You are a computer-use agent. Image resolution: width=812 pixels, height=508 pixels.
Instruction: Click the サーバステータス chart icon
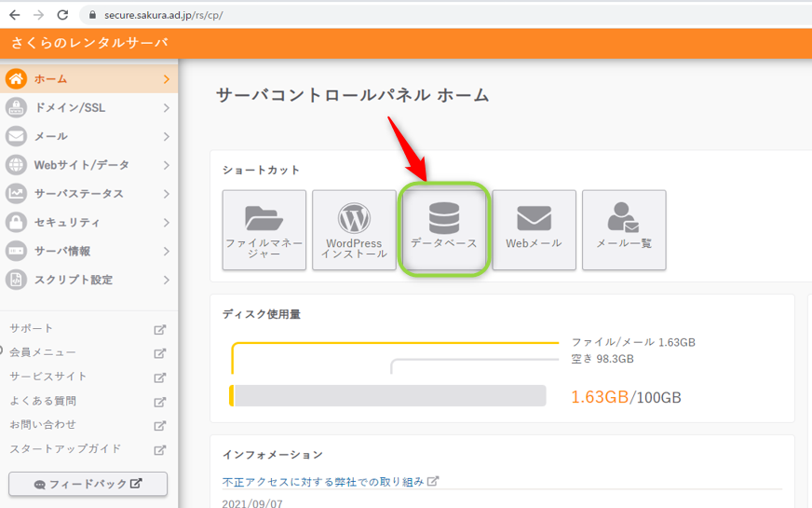click(16, 193)
